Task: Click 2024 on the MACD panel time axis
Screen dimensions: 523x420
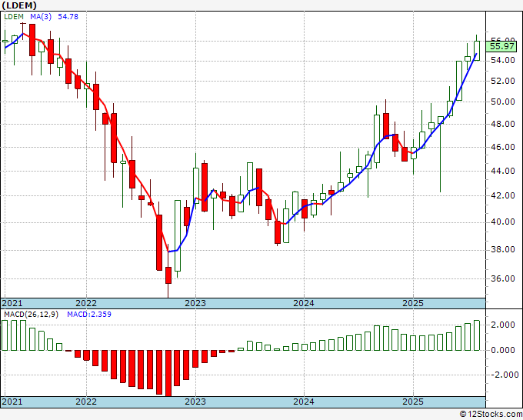Action: [x=304, y=402]
